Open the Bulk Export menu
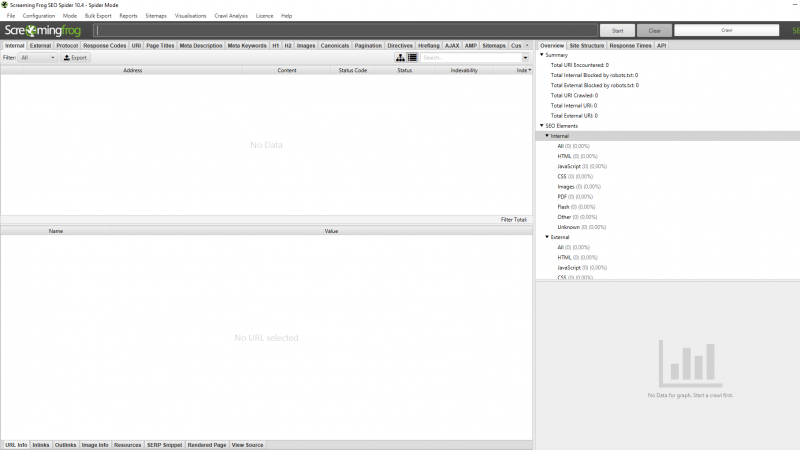Viewport: 800px width, 450px height. tap(98, 16)
